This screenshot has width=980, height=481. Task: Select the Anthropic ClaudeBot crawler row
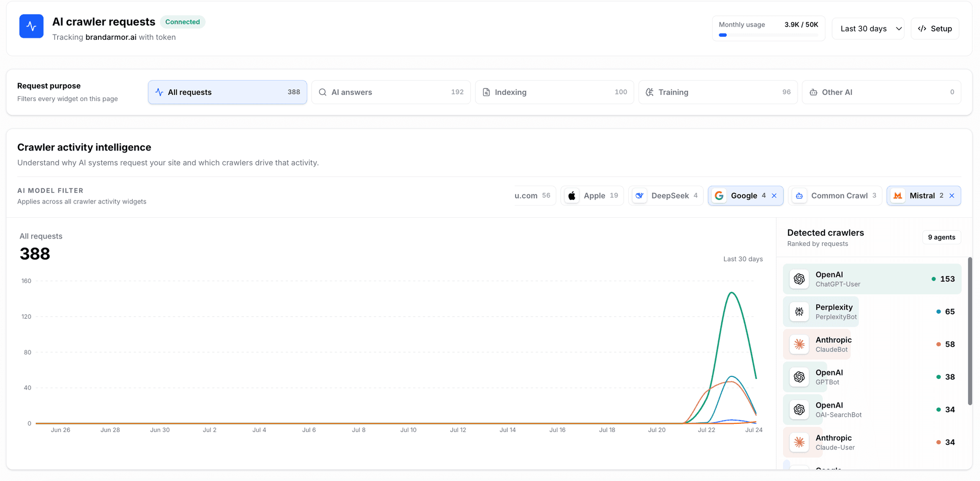(x=872, y=344)
